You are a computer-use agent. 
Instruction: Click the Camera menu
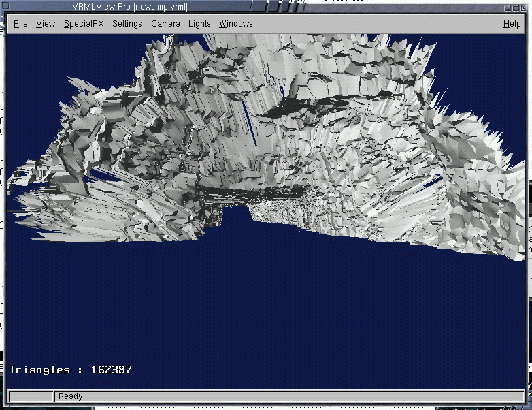pos(165,24)
